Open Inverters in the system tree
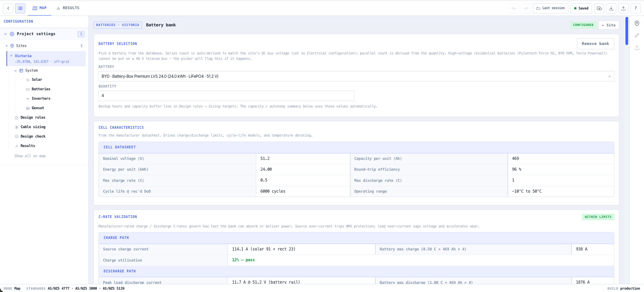 click(x=41, y=99)
